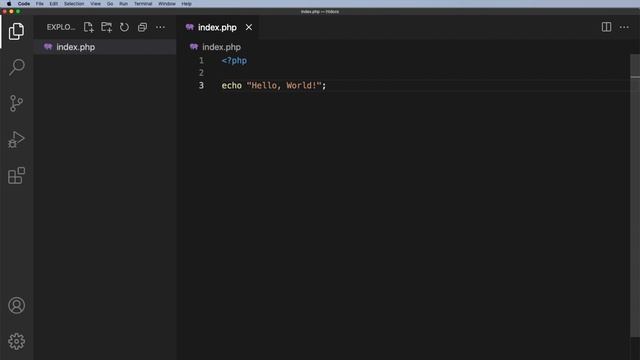Viewport: 640px width, 360px height.
Task: Collapse all folders in Explorer
Action: click(x=142, y=27)
